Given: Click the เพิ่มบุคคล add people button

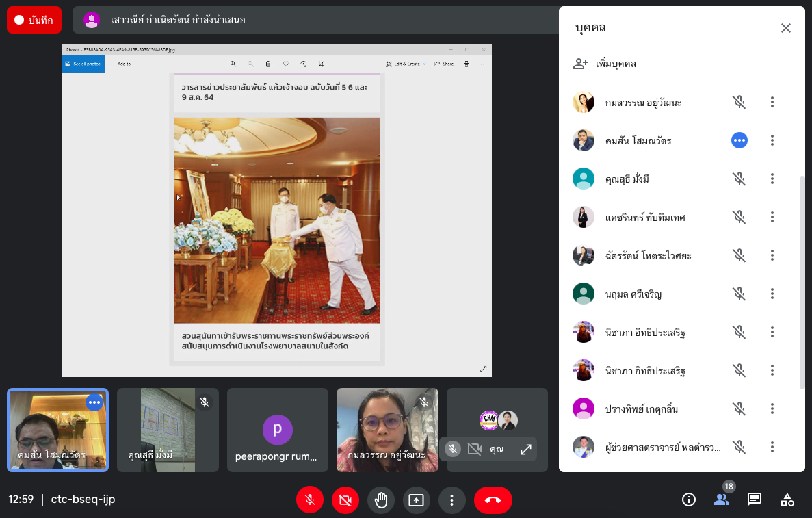Looking at the screenshot, I should (x=605, y=64).
